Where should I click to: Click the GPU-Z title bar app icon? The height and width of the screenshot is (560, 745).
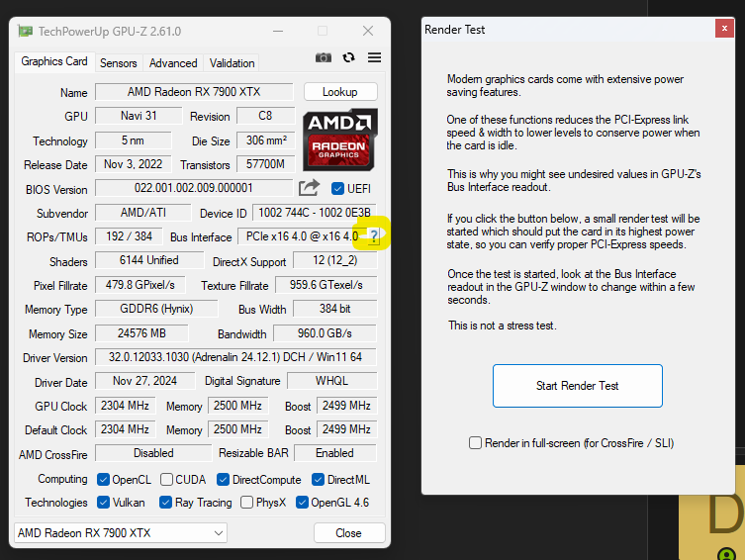click(25, 32)
